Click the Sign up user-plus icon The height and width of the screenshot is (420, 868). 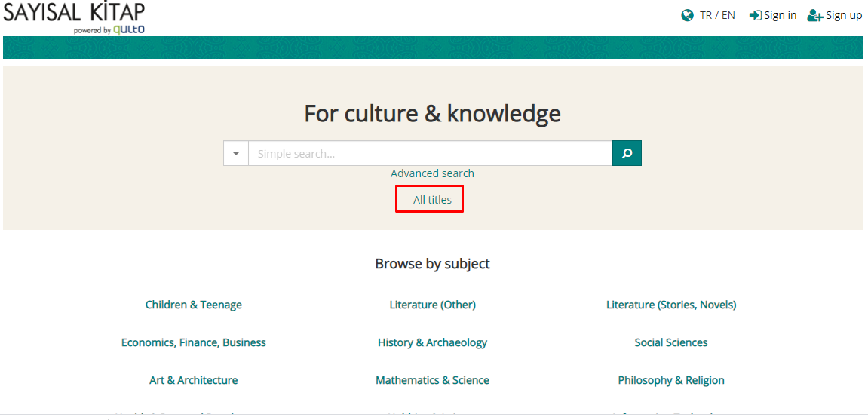[x=814, y=15]
